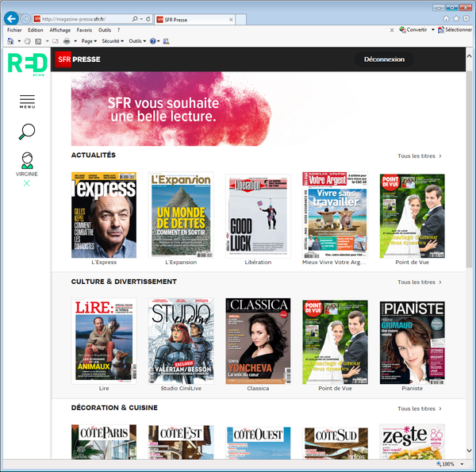Viewport: 476px width, 472px height.
Task: Click the scrollbar down arrow
Action: pos(469,451)
